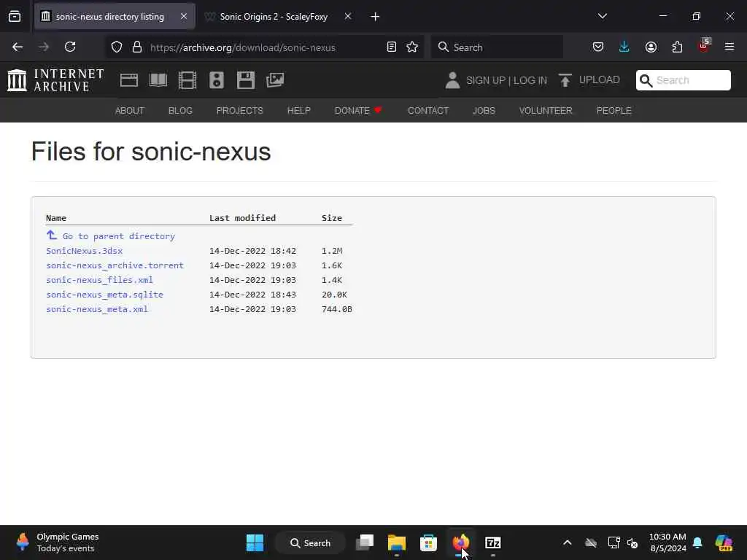Open notifications bell in tray
This screenshot has height=560, width=747.
pos(697,542)
